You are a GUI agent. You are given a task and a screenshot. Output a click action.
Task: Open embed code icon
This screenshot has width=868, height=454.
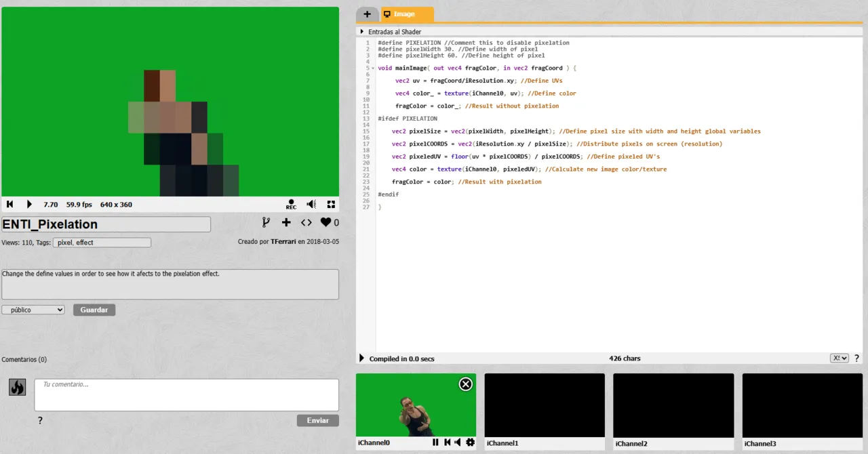307,222
